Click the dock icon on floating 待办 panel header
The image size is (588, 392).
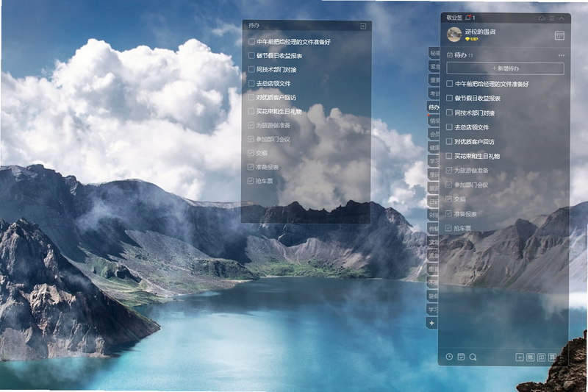(x=363, y=26)
